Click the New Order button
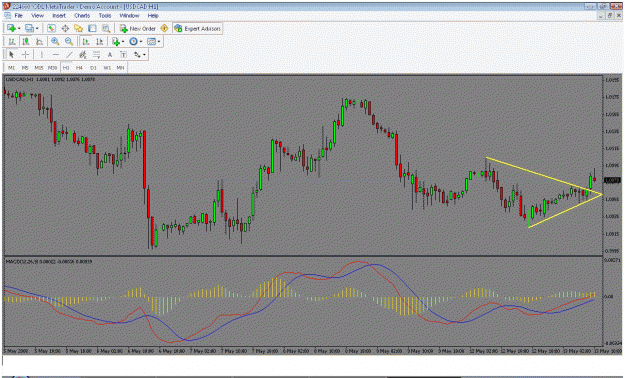 (138, 29)
